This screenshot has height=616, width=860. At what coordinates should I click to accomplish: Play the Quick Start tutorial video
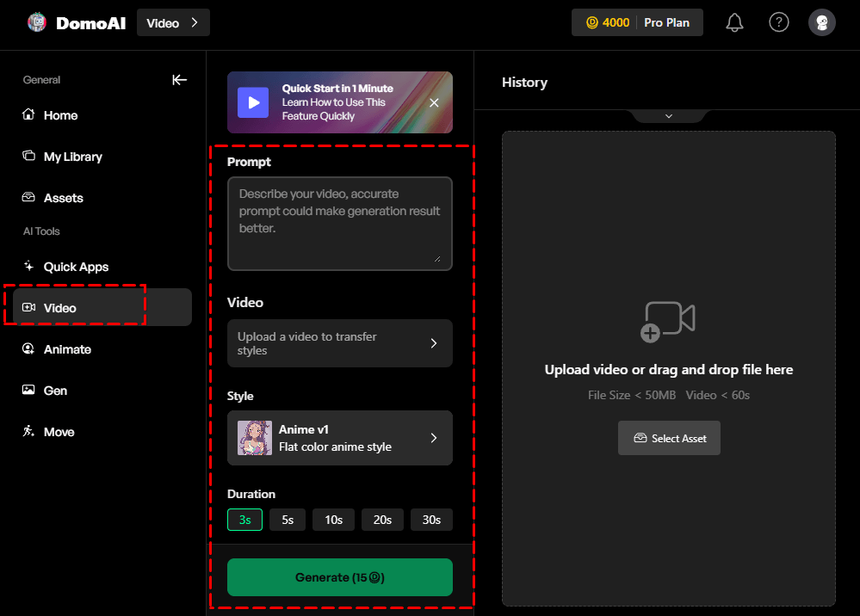click(x=253, y=102)
